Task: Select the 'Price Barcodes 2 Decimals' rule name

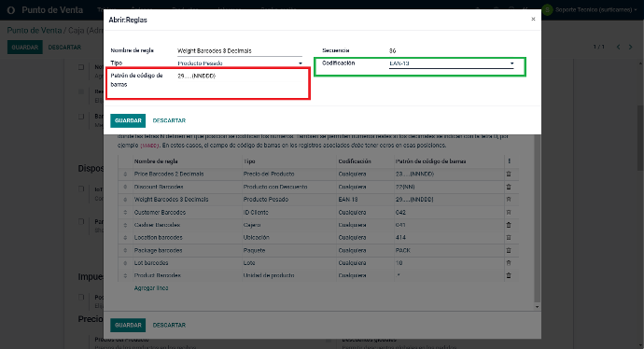Action: [x=169, y=174]
